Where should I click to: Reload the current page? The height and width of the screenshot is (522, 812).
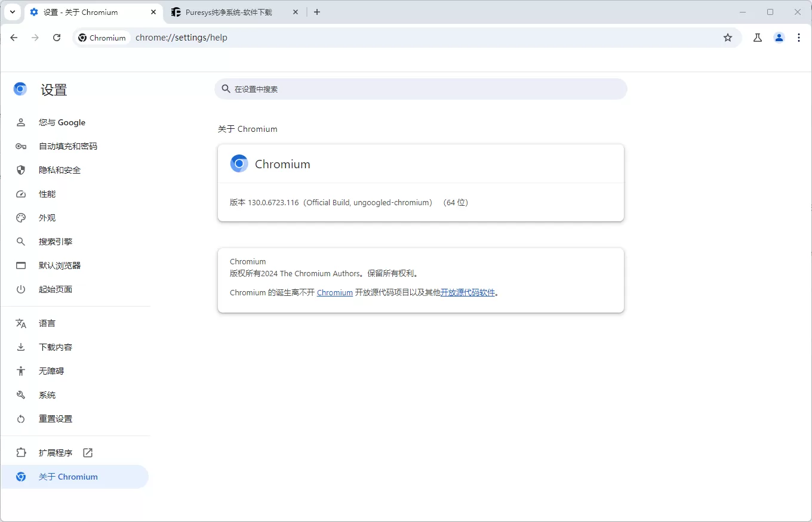pos(56,37)
